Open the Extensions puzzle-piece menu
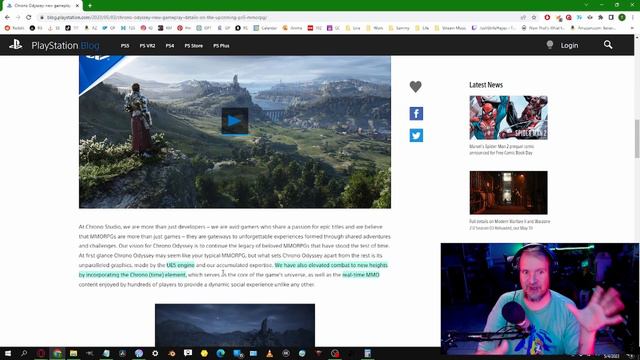 pyautogui.click(x=600, y=18)
